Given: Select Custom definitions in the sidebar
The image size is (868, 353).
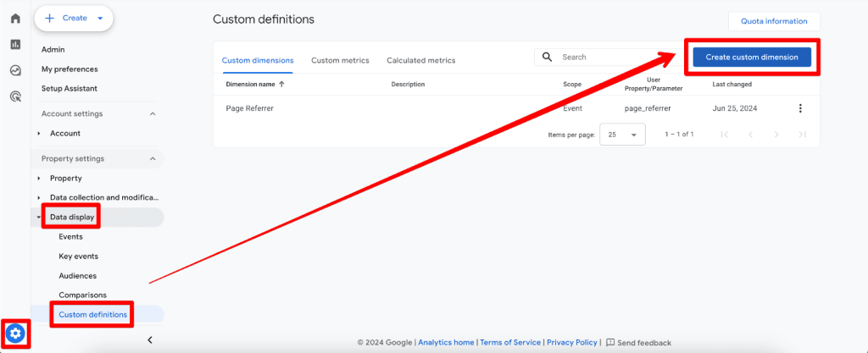Looking at the screenshot, I should (93, 315).
